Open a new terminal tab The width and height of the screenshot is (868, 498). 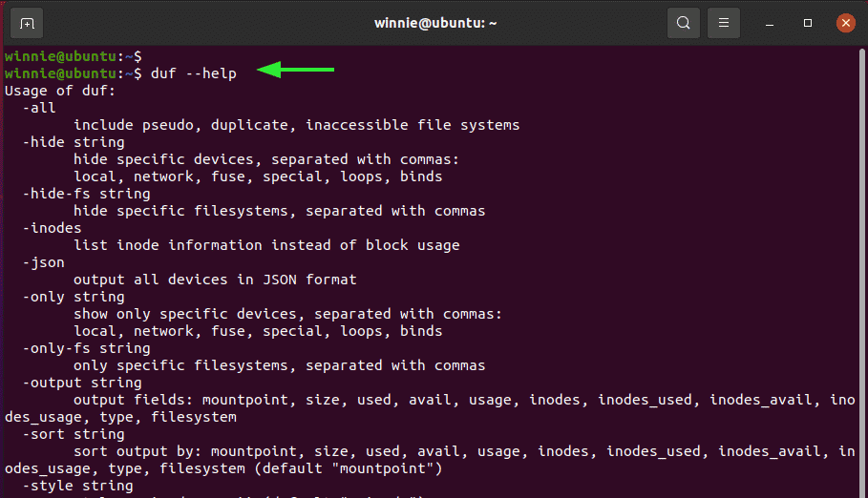pyautogui.click(x=27, y=23)
